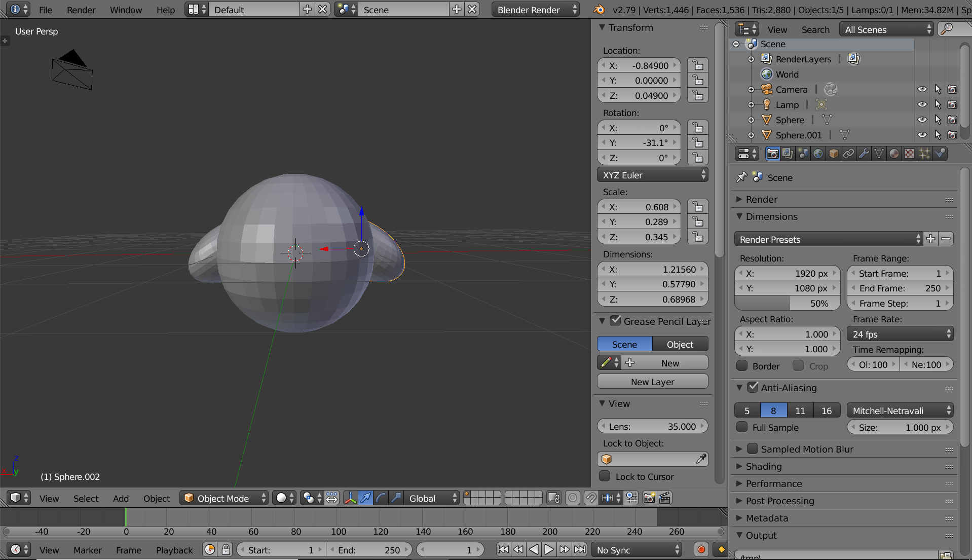The image size is (972, 560).
Task: Open the Physics properties tab icon
Action: tap(940, 154)
